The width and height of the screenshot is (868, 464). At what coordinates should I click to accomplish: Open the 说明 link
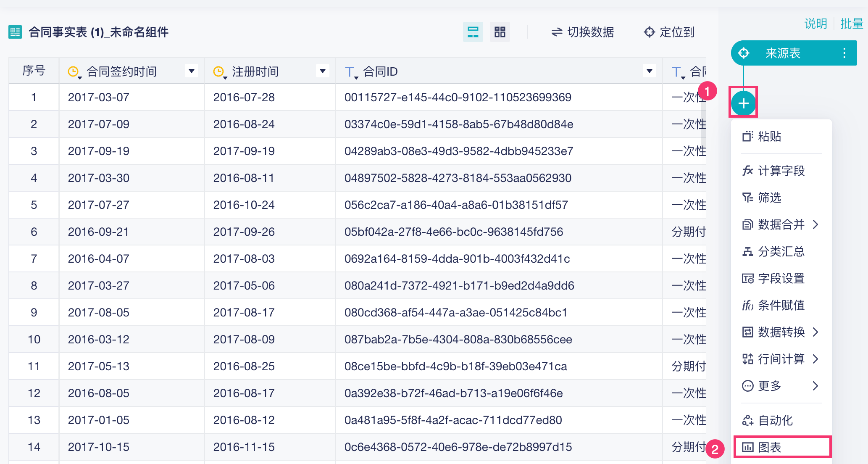coord(815,24)
